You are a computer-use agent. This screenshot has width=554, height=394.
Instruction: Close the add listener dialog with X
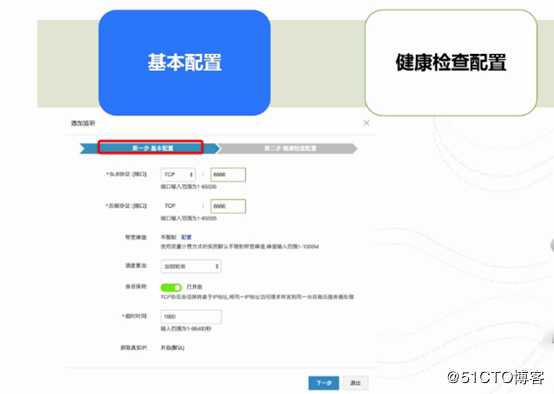(366, 123)
